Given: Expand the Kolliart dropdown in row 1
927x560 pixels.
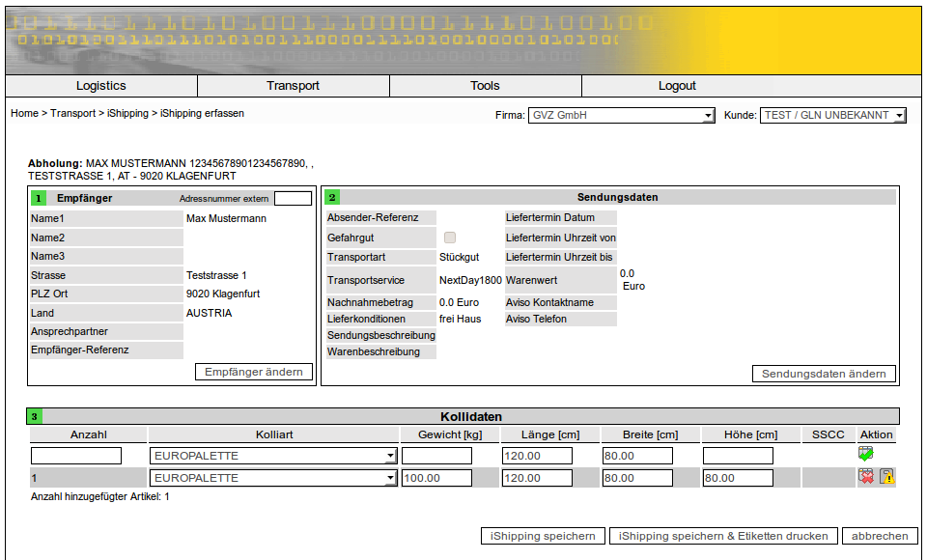Looking at the screenshot, I should point(273,478).
